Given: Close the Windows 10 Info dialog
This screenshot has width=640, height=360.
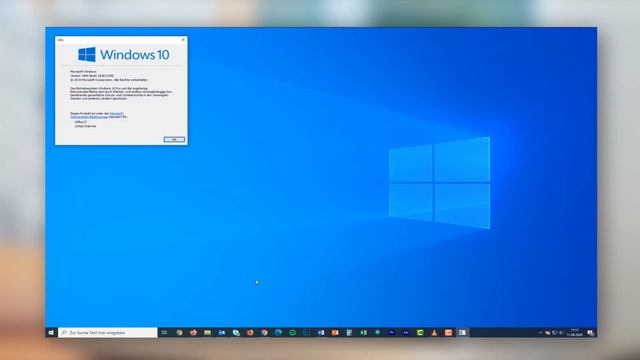Looking at the screenshot, I should pyautogui.click(x=183, y=40).
